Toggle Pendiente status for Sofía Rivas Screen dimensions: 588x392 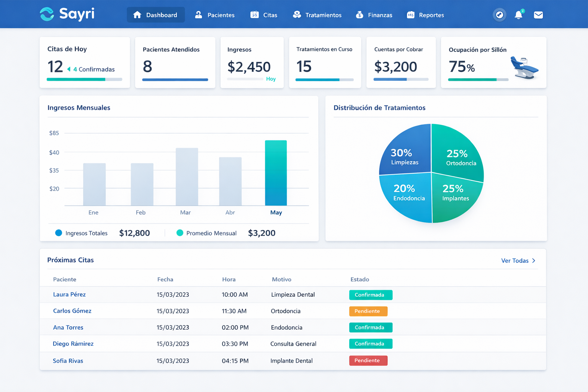pos(368,360)
